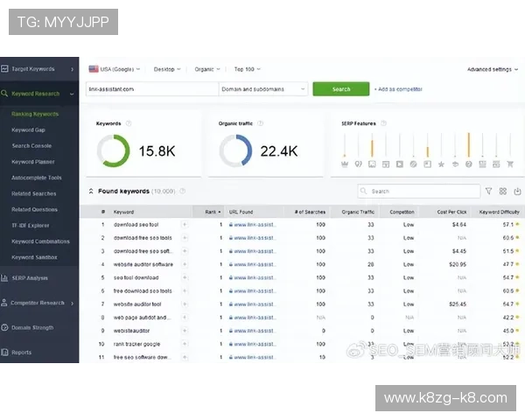Click the plus icon beside download seo tool

(184, 225)
